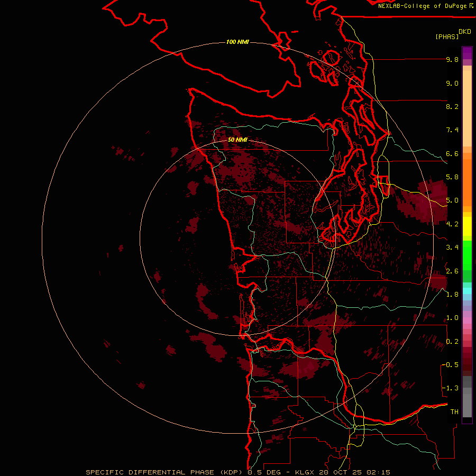Click the DKD label above the color scale
This screenshot has width=476, height=476.
[464, 32]
